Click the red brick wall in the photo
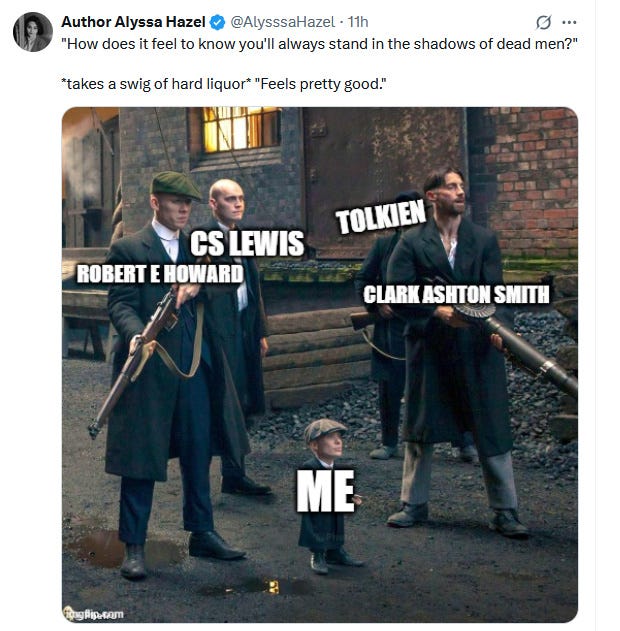Image resolution: width=620 pixels, height=631 pixels. click(x=532, y=180)
